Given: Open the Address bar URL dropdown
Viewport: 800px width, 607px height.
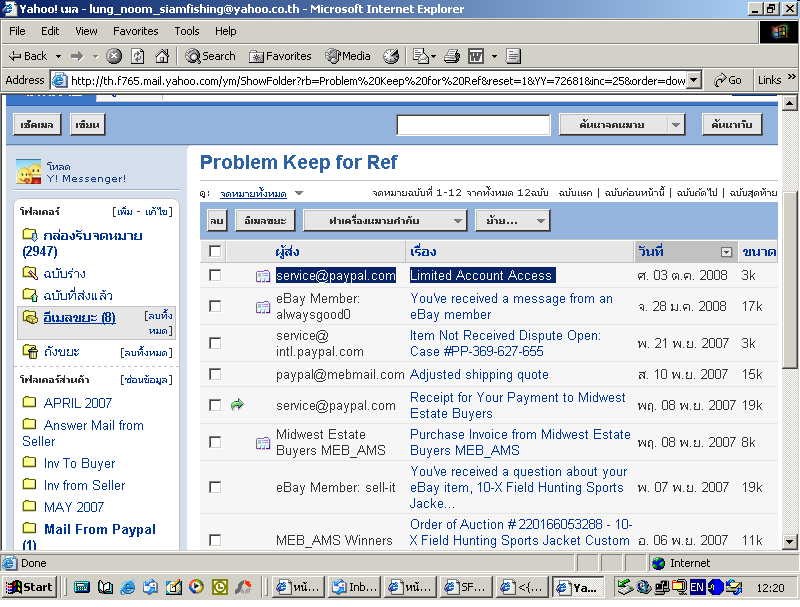Looking at the screenshot, I should (693, 80).
